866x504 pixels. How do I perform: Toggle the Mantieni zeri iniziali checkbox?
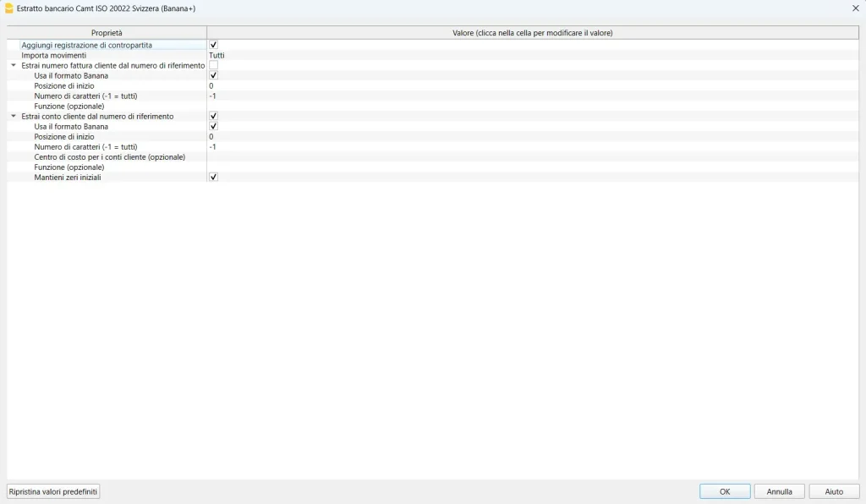click(213, 177)
